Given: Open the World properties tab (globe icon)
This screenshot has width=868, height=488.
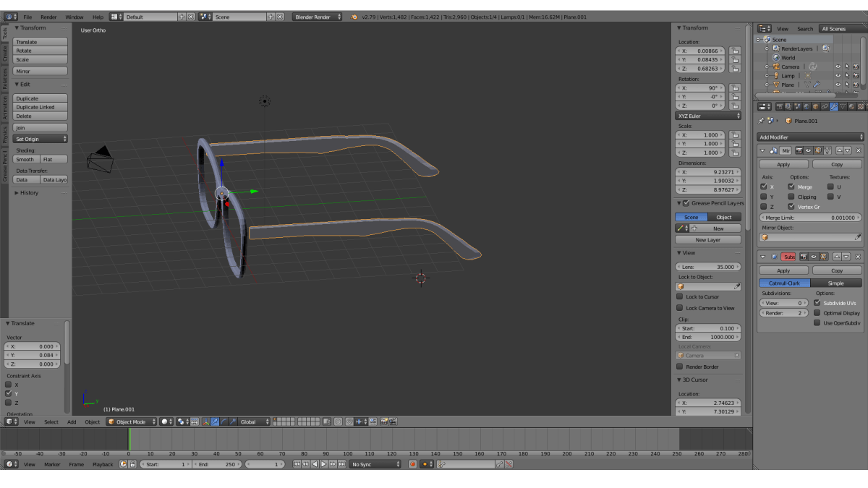Looking at the screenshot, I should 807,107.
